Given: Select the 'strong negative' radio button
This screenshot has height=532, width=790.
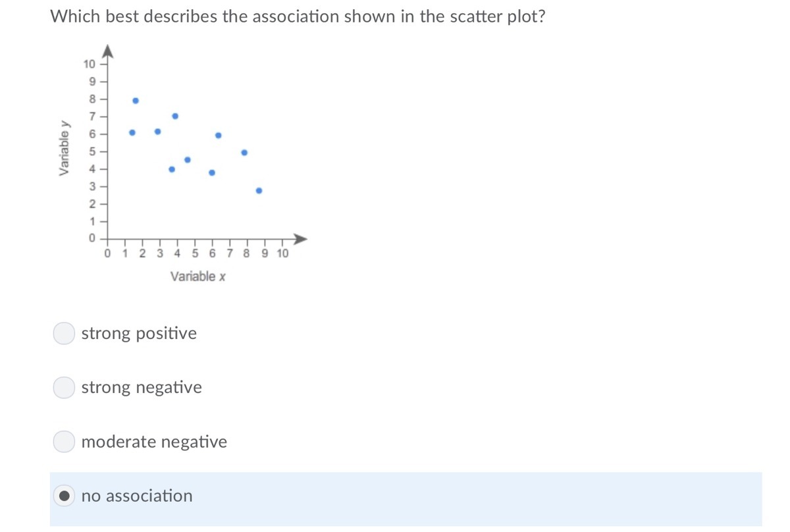Looking at the screenshot, I should click(x=64, y=387).
